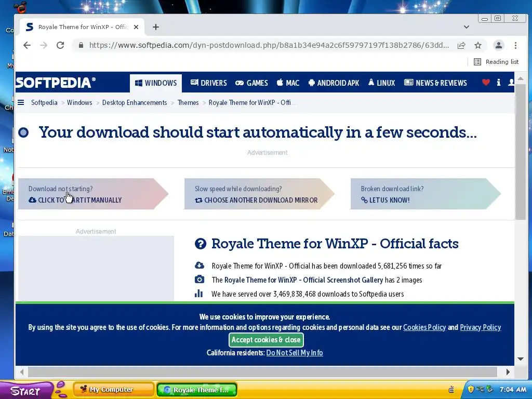Image resolution: width=532 pixels, height=399 pixels.
Task: Select the WINDOWS navigation tab
Action: [x=156, y=83]
